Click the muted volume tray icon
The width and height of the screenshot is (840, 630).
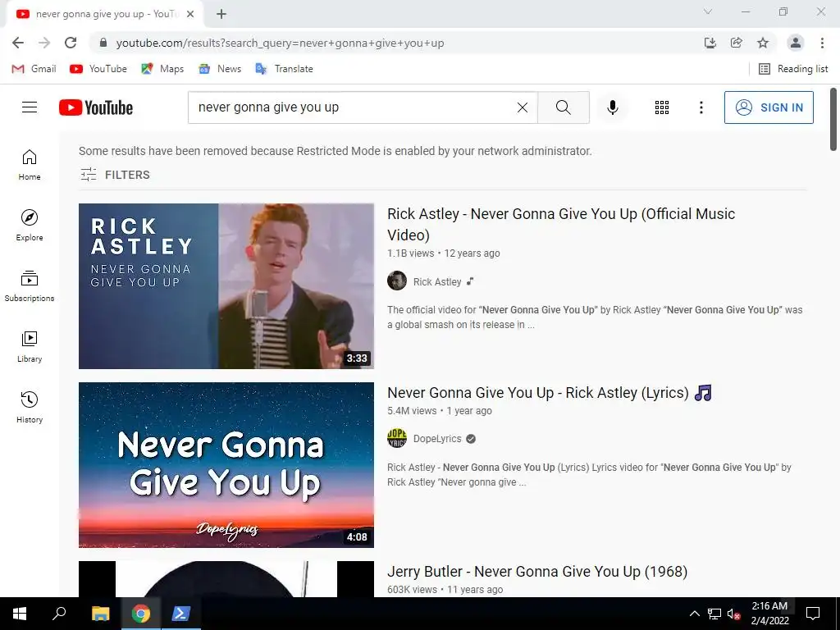coord(733,614)
